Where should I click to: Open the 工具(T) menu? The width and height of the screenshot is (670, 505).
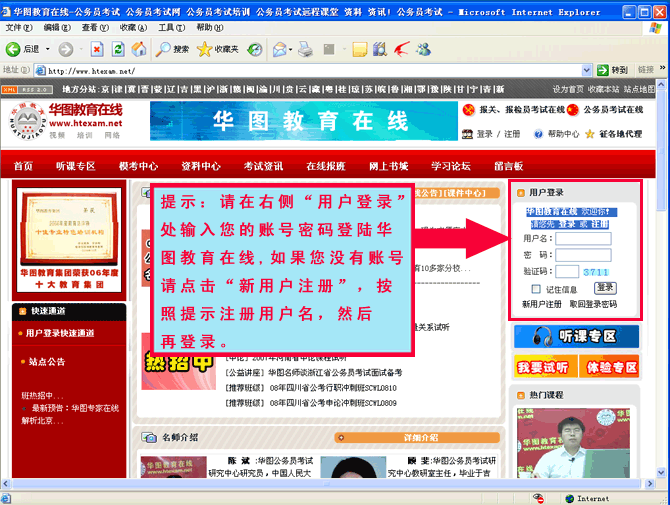coord(171,28)
